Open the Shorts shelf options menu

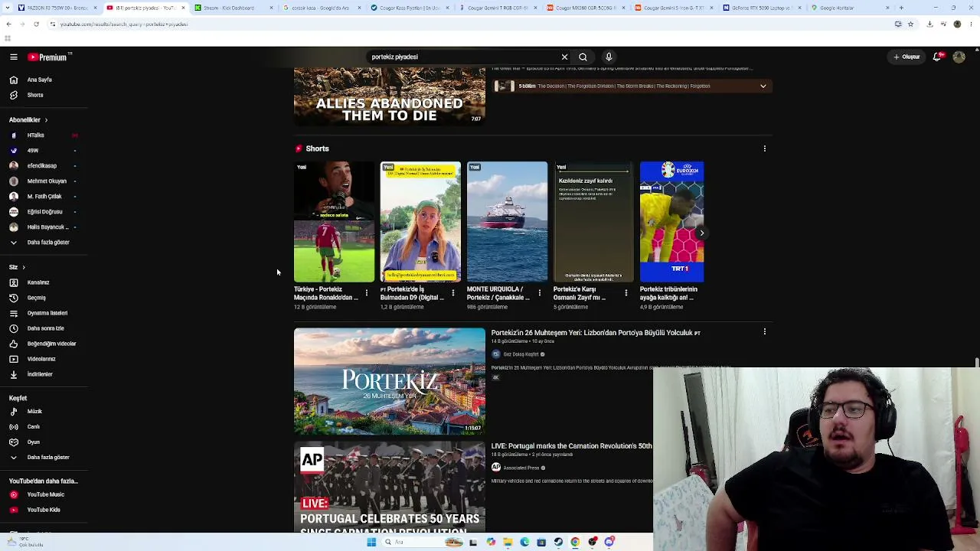pyautogui.click(x=764, y=148)
